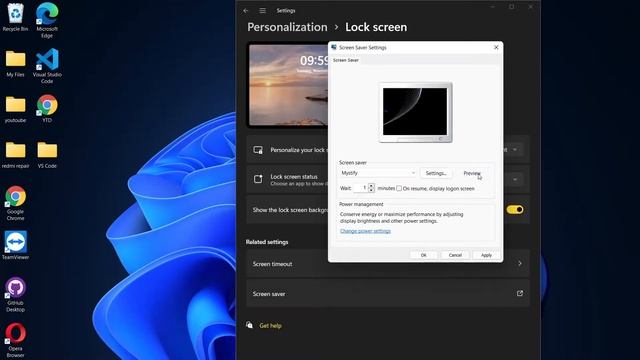The width and height of the screenshot is (640, 360).
Task: Open Visual Studio Code desktop shortcut
Action: click(47, 65)
